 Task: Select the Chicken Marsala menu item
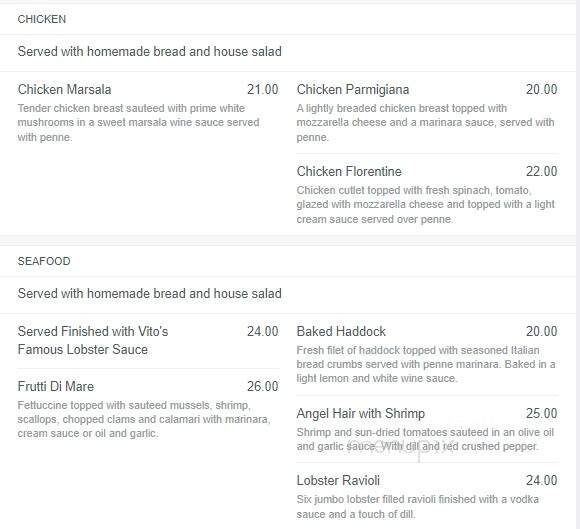(64, 90)
